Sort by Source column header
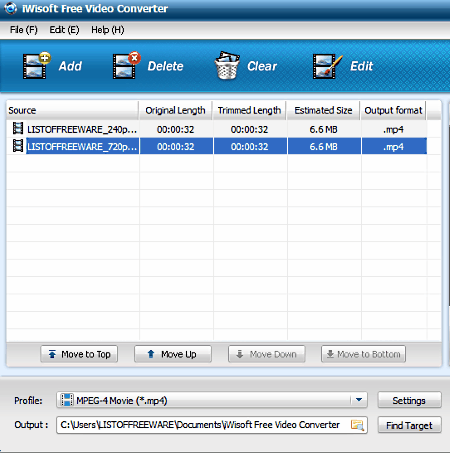The height and width of the screenshot is (453, 450). point(72,110)
